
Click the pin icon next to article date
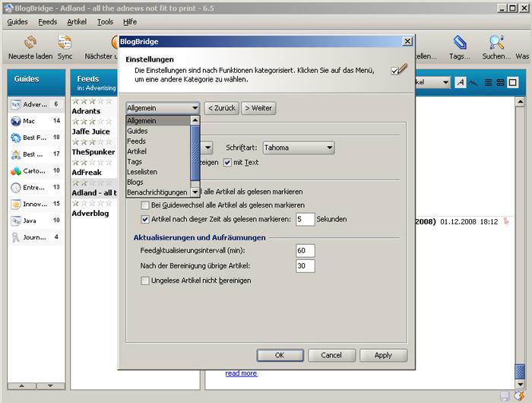[506, 221]
